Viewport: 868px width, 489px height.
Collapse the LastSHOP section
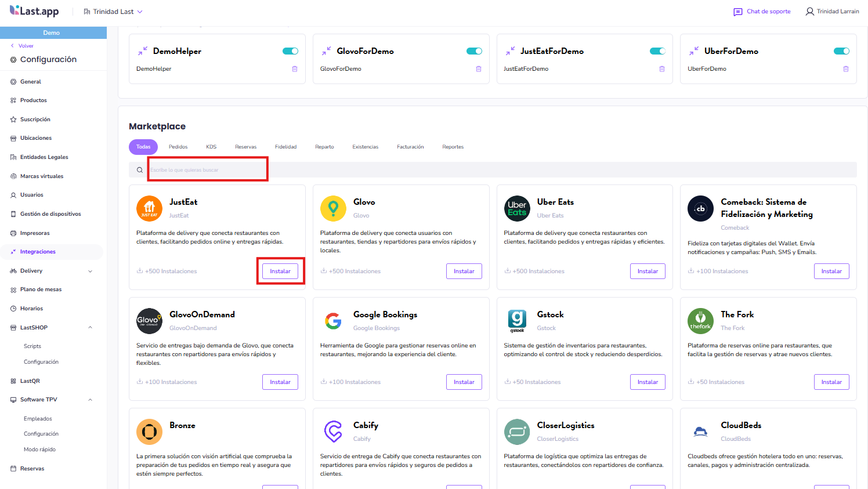click(90, 328)
